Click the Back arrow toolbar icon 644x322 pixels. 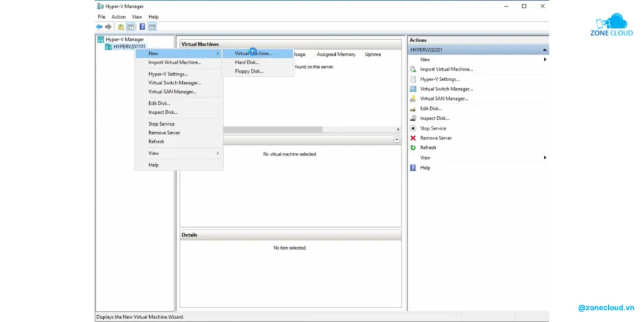(99, 26)
